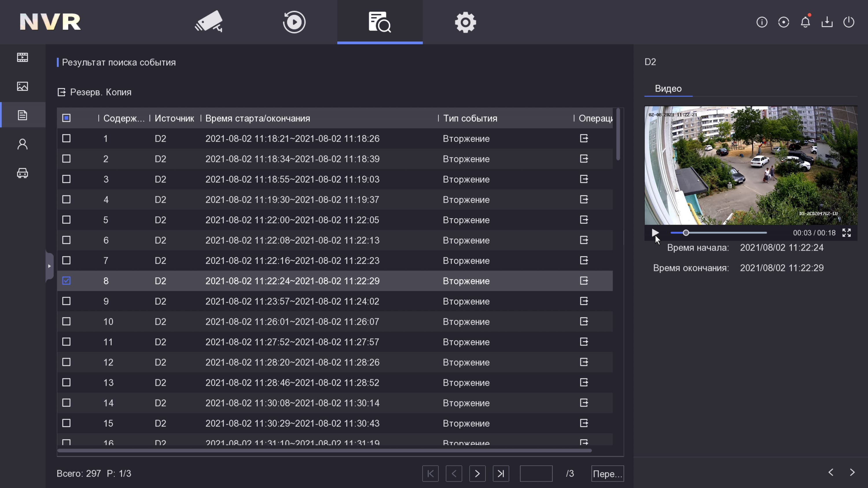Image resolution: width=868 pixels, height=488 pixels.
Task: Open the event search top tab
Action: point(380,22)
